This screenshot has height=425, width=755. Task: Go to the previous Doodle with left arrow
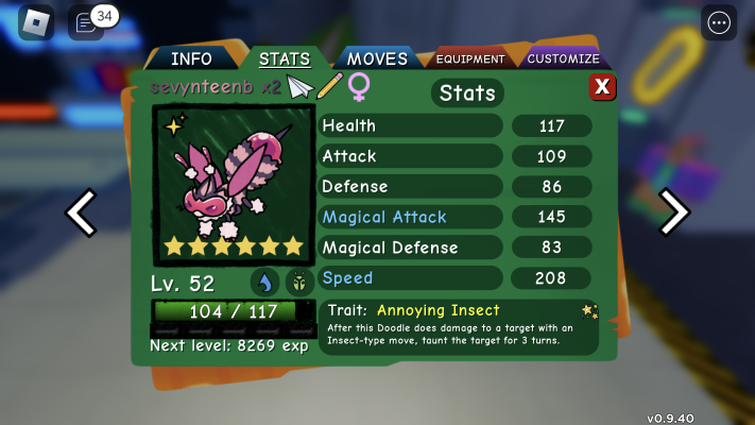[x=81, y=212]
